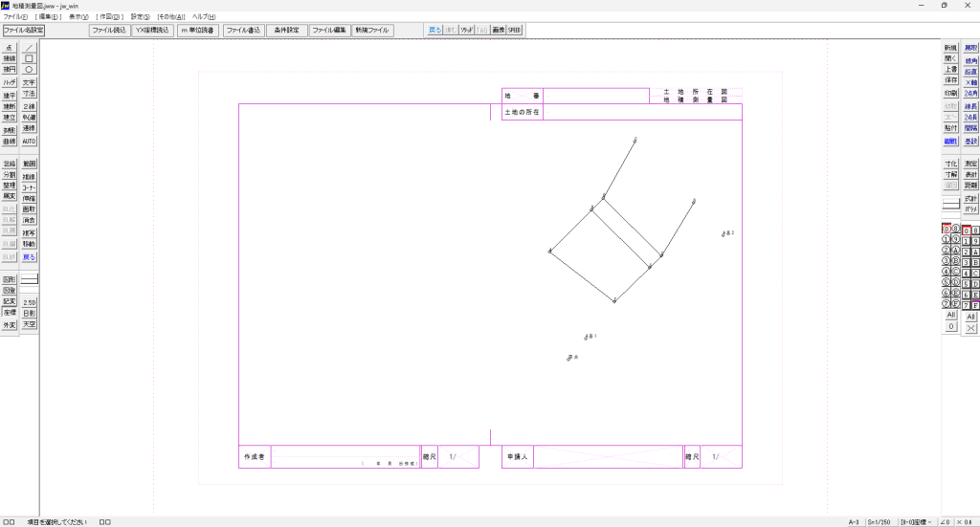Select the rectangle drawing tool
The height and width of the screenshot is (527, 980).
pyautogui.click(x=29, y=58)
